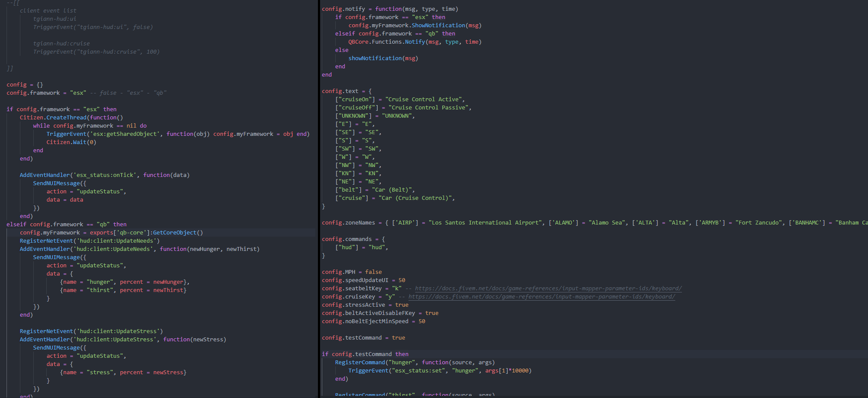Viewport: 868px width, 398px height.
Task: Click the ["UNKNOWN"] = "UNKNOWN" entry
Action: (x=375, y=116)
